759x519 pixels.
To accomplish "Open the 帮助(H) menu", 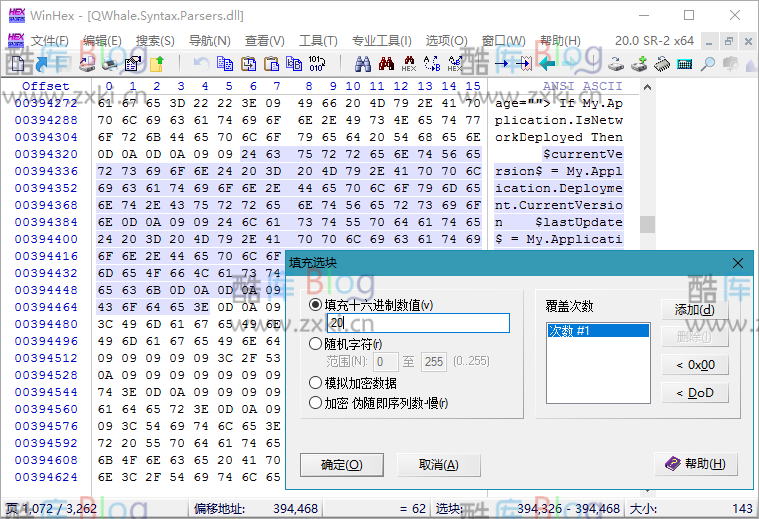I will coord(561,41).
